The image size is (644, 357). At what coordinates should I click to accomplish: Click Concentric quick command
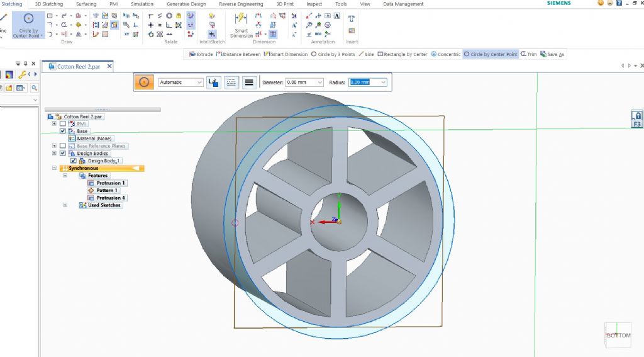[446, 54]
